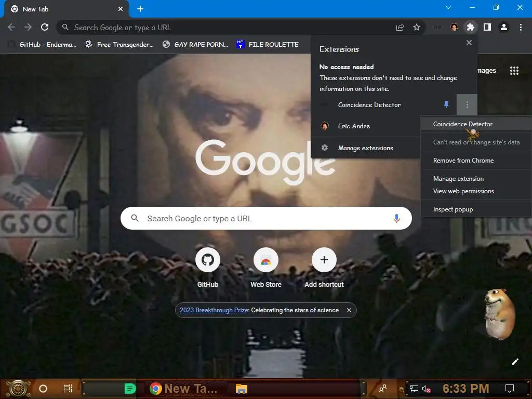Click the muted volume tray icon
532x399 pixels.
[426, 389]
